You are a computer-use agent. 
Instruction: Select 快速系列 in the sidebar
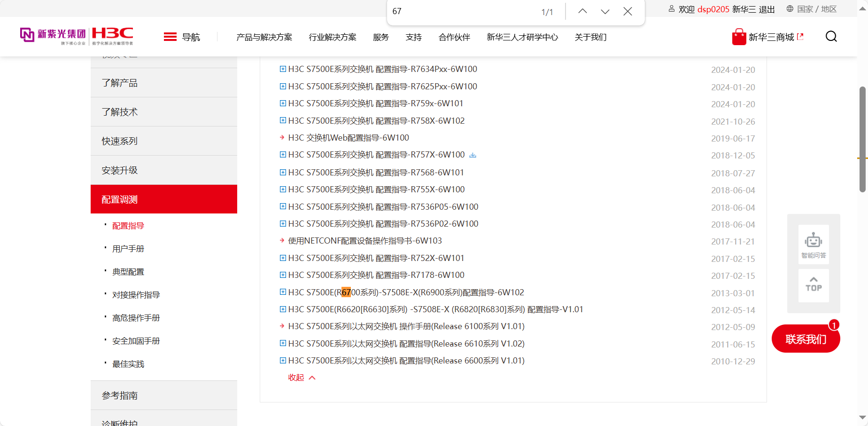click(164, 141)
